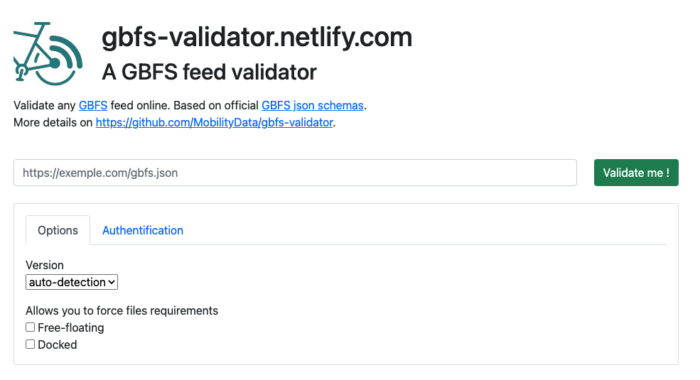
Task: Open the Version auto-detection dropdown
Action: point(71,282)
